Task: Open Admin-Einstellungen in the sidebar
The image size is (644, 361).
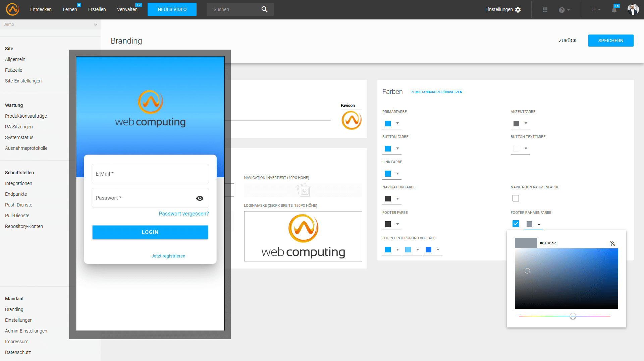Action: point(26,331)
